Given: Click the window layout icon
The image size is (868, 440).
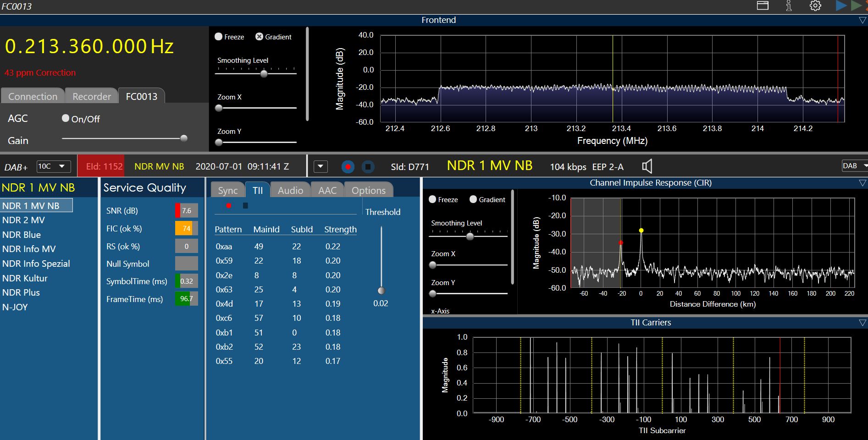Looking at the screenshot, I should coord(763,6).
